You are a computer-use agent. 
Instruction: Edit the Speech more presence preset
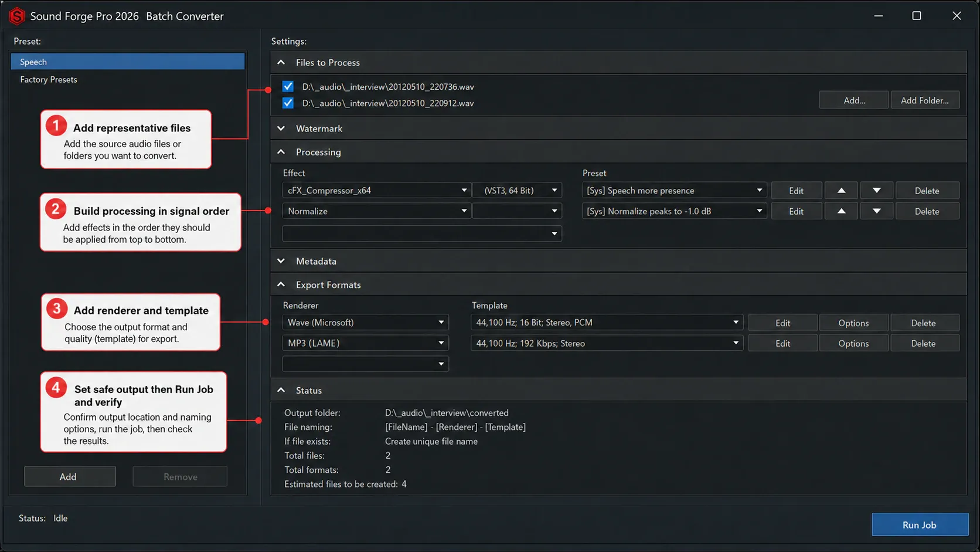(796, 191)
